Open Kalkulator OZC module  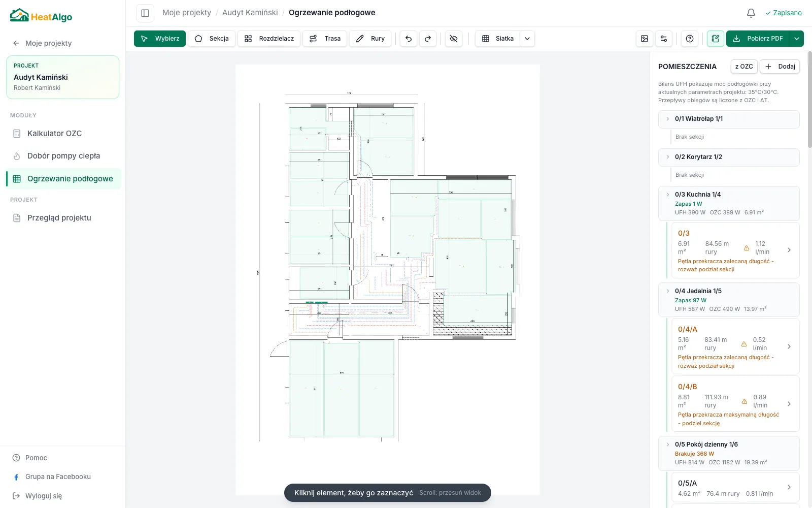(63, 134)
